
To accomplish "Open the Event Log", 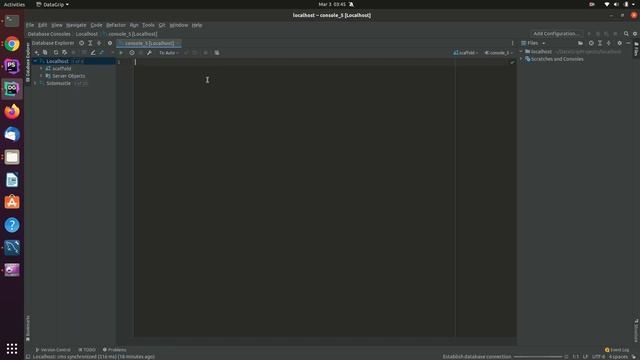I will (x=617, y=350).
